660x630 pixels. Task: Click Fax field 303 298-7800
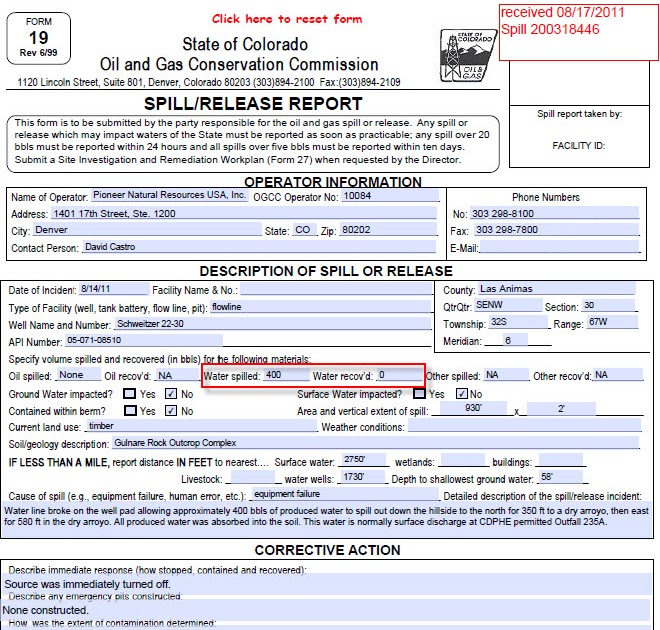click(556, 229)
